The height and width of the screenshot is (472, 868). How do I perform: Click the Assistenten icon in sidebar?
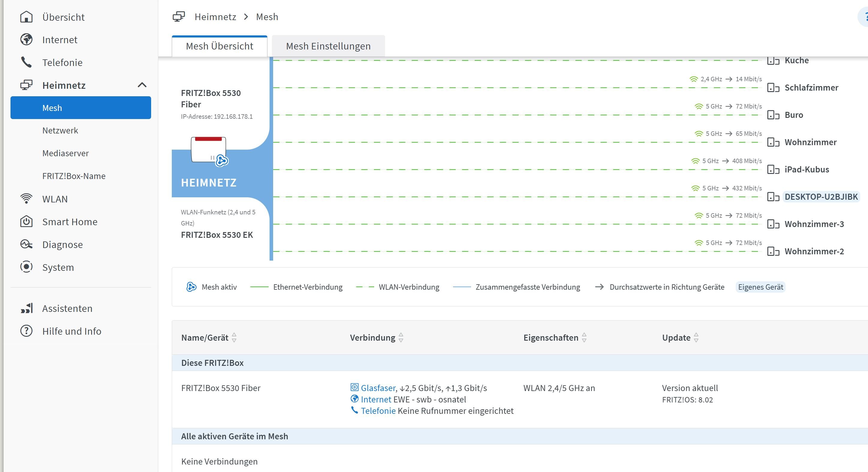pos(27,308)
